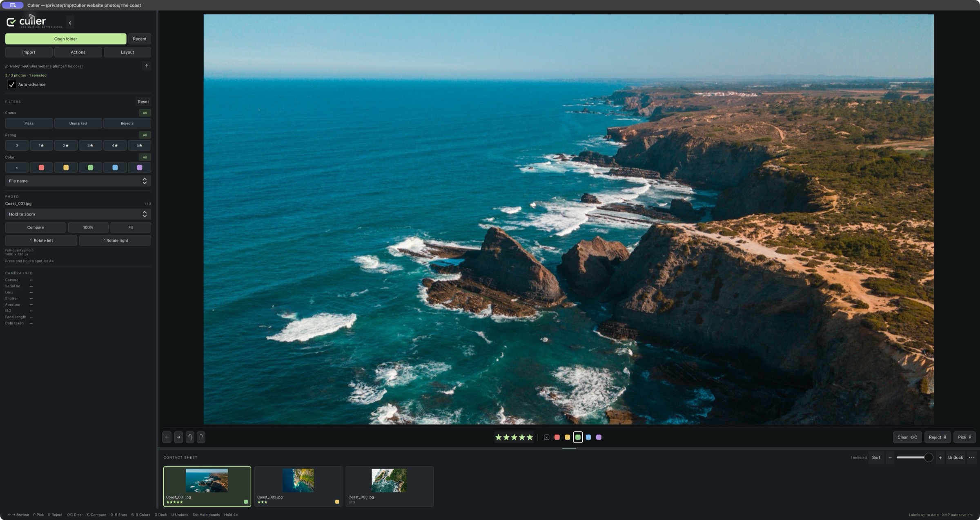Open the Sort menu in the contact sheet
The height and width of the screenshot is (520, 980).
pos(876,458)
